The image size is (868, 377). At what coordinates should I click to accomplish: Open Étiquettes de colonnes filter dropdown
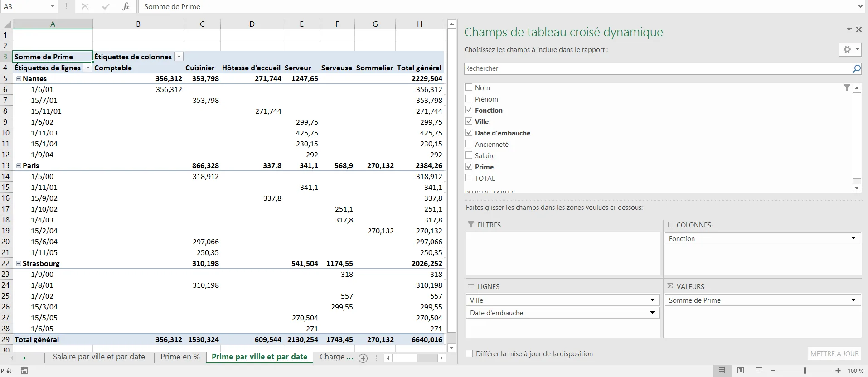click(179, 57)
